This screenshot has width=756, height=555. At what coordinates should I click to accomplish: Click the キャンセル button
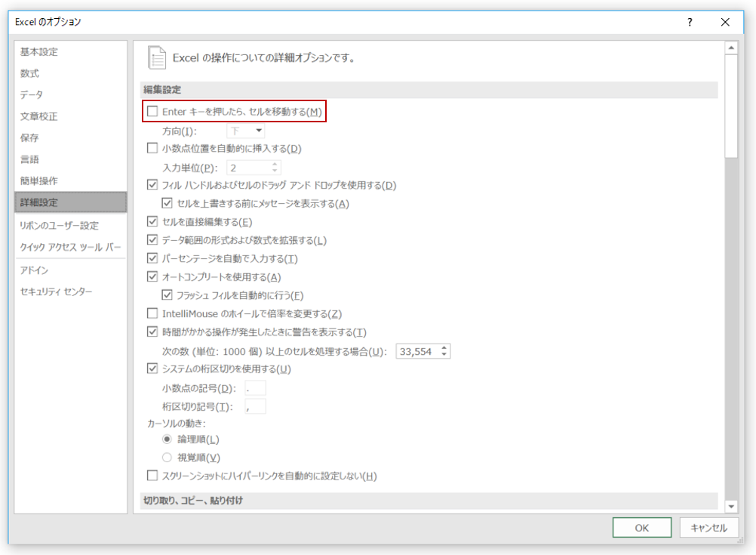[x=708, y=528]
